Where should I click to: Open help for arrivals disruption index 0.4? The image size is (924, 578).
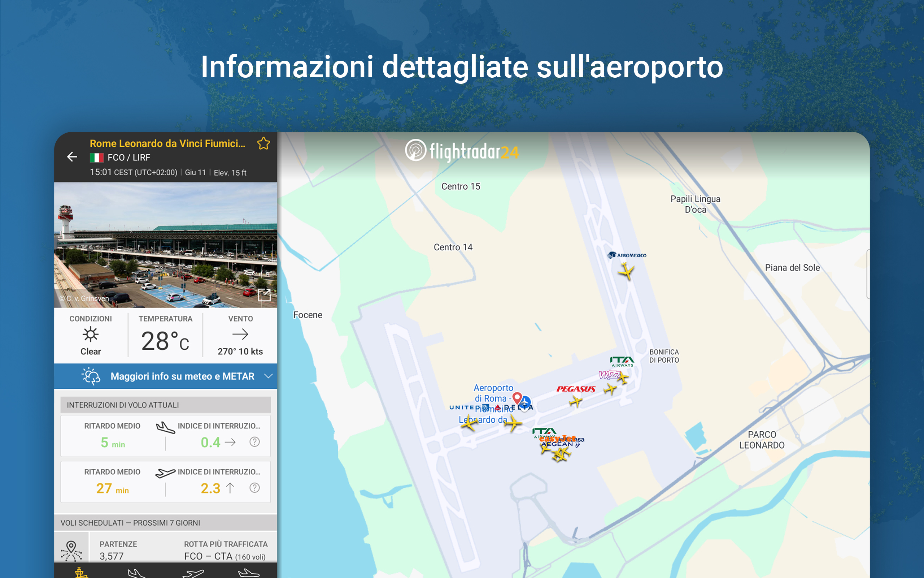(x=255, y=442)
